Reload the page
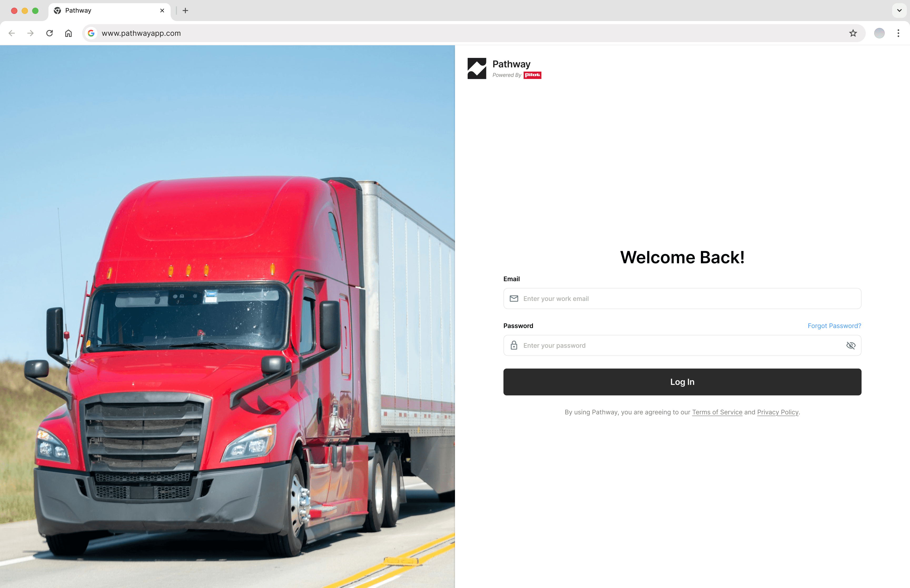 (49, 33)
